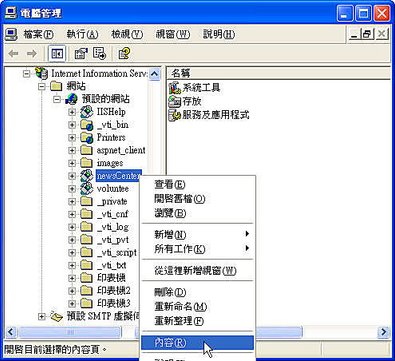Collapse the 預設的網站 tree node
Screen dimensions: 395x361
(57, 99)
